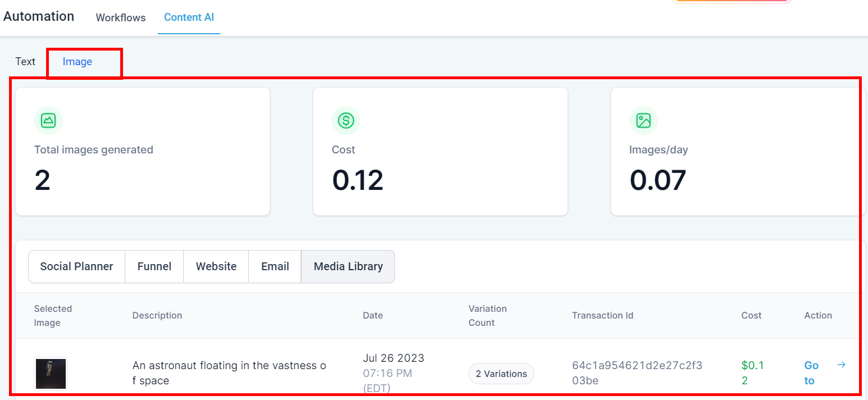Click the Images/day photo icon
The width and height of the screenshot is (868, 400).
point(643,120)
